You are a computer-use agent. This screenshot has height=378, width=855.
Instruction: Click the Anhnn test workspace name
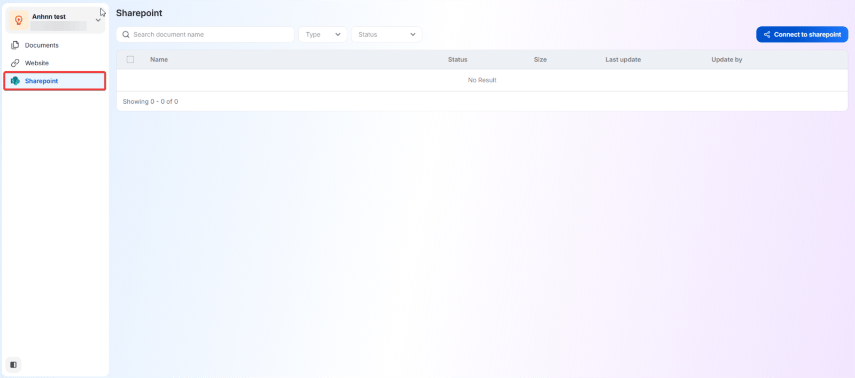tap(49, 17)
